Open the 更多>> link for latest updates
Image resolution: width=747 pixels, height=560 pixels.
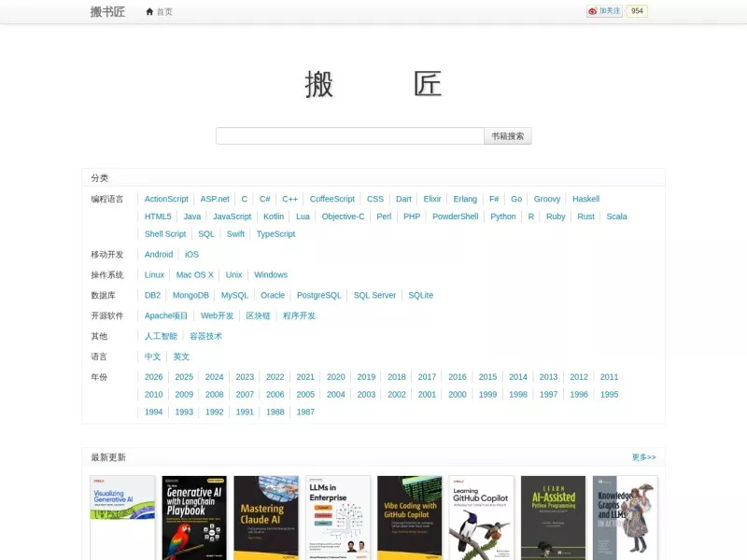[643, 457]
